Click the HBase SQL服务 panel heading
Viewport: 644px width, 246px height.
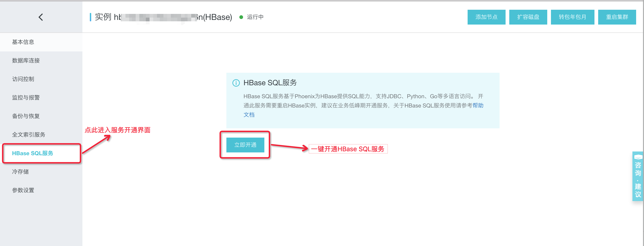(270, 83)
